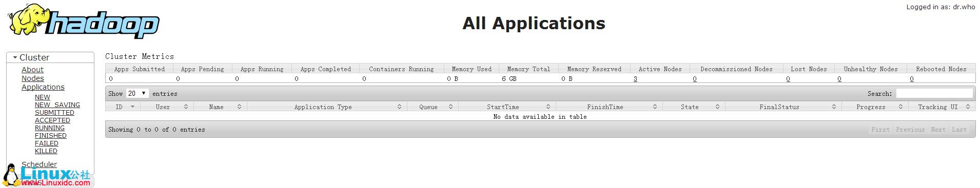Screen dimensions: 980x188
Task: Sort table by ID column arrow
Action: 132,107
